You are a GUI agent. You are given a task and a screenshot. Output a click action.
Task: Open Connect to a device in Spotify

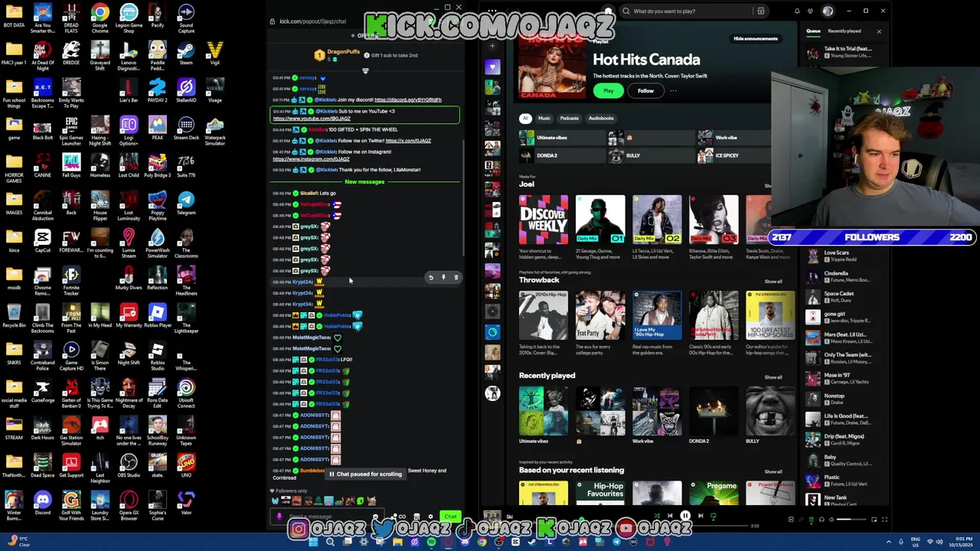pyautogui.click(x=822, y=520)
